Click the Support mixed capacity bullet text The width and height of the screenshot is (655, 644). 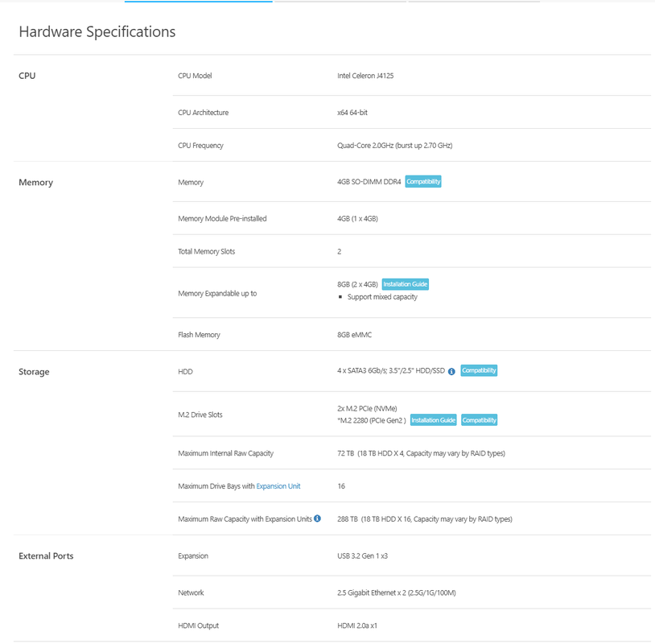pos(382,297)
